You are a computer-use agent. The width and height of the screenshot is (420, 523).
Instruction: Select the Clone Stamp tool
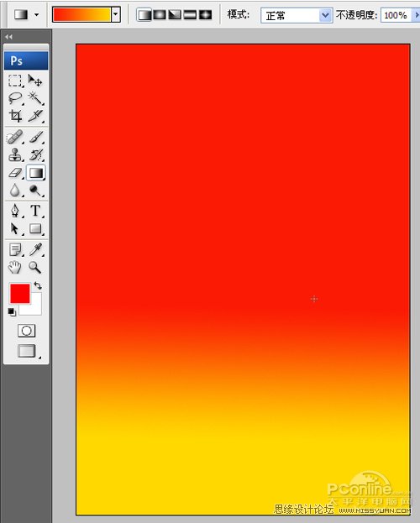tap(15, 154)
